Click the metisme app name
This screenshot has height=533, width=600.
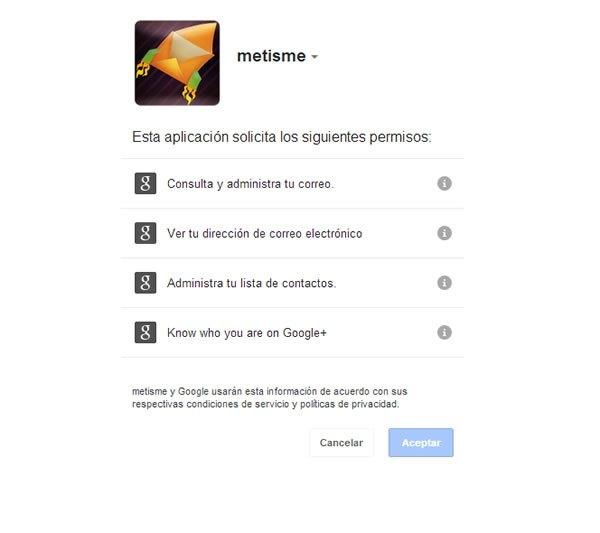coord(271,56)
